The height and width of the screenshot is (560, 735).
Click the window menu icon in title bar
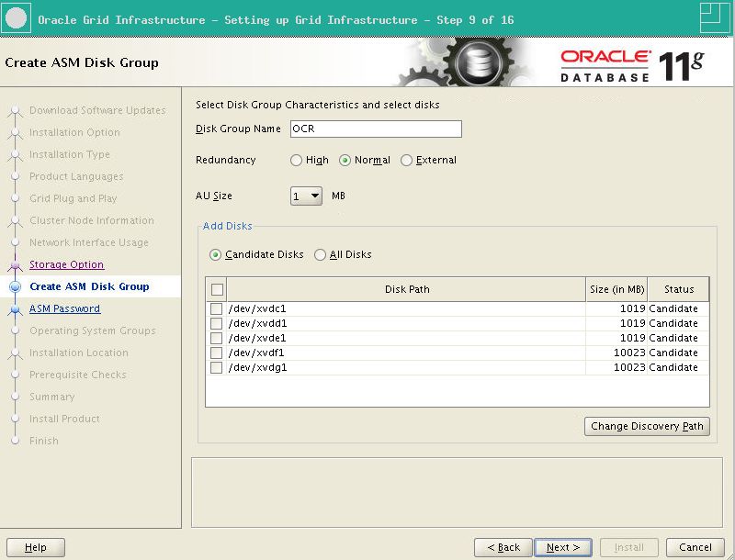tap(17, 17)
